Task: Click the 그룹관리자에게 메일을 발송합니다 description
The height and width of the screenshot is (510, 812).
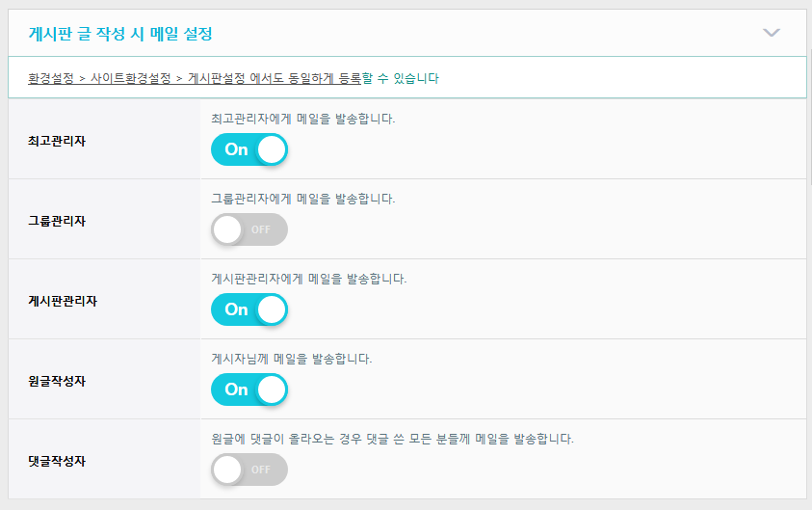Action: pyautogui.click(x=302, y=200)
